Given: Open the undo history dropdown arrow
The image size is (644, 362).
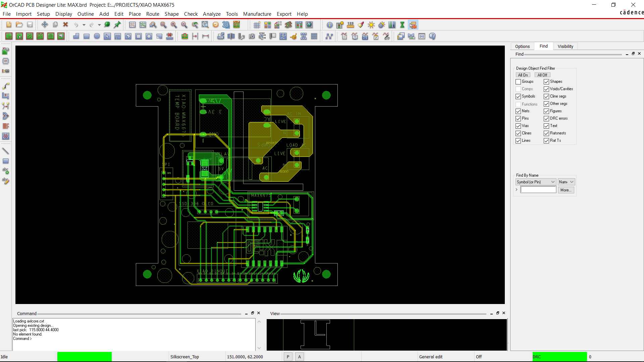Looking at the screenshot, I should [x=84, y=25].
